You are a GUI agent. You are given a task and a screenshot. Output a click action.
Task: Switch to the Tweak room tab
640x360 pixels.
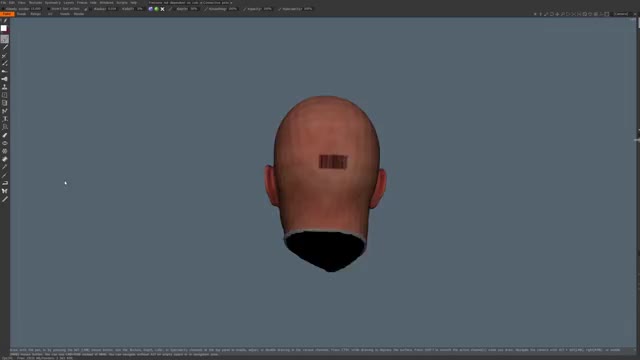point(21,14)
